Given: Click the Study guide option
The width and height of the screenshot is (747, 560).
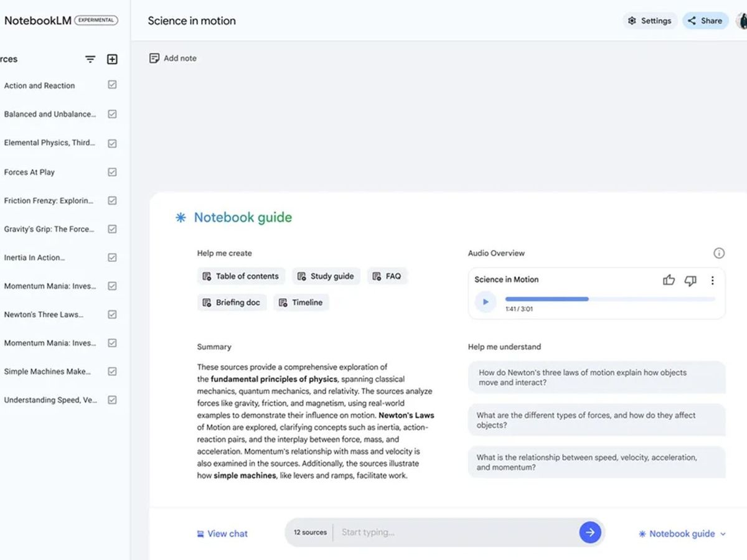Looking at the screenshot, I should (326, 276).
